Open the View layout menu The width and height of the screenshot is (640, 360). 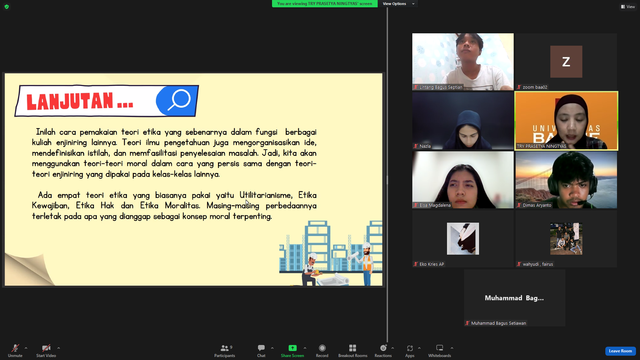(628, 7)
